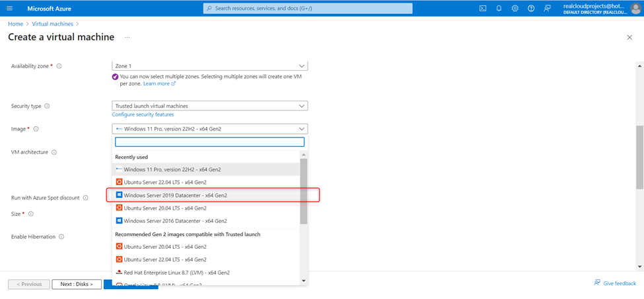This screenshot has height=299, width=644.
Task: Open Cloud Shell from the top bar
Action: tap(483, 8)
